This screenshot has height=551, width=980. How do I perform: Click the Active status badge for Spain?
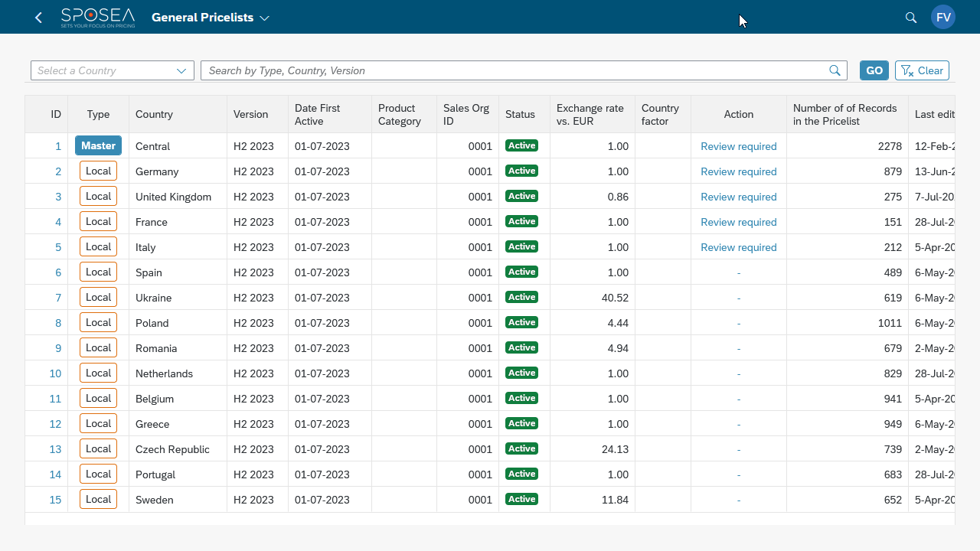[x=521, y=272]
